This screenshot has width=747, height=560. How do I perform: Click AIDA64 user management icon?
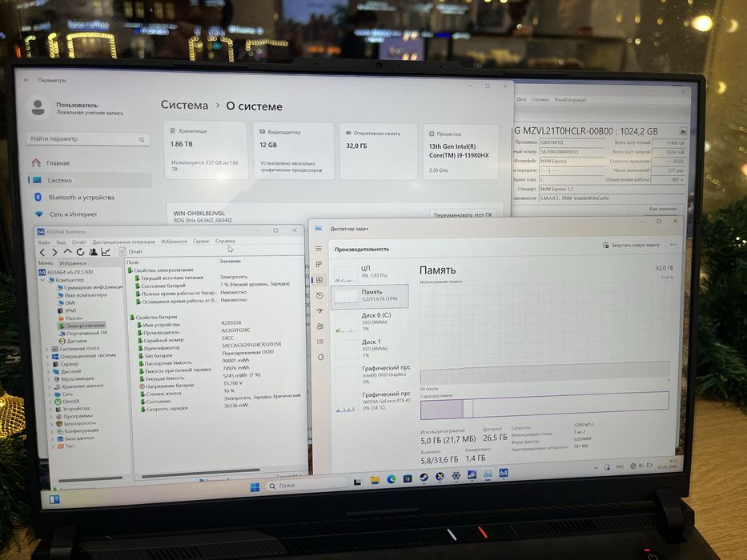(94, 252)
